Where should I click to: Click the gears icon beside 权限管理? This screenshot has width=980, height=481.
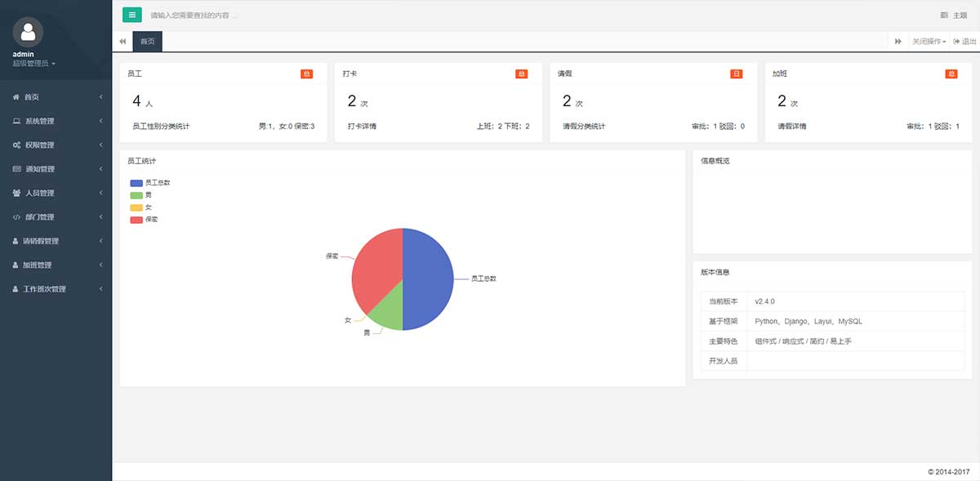pyautogui.click(x=16, y=145)
